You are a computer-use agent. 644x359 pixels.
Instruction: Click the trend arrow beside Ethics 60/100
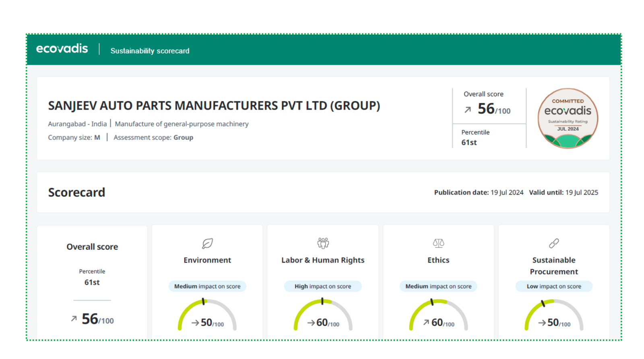pos(426,322)
